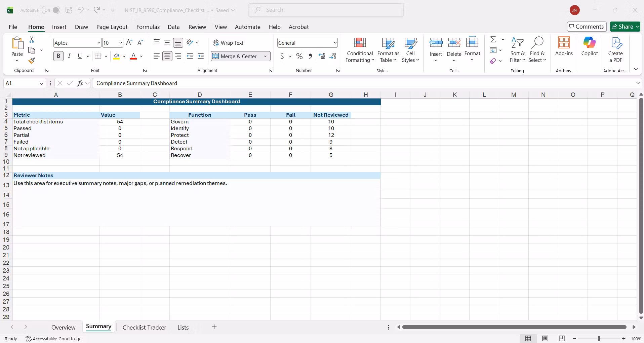Toggle Wrap Text option

(x=228, y=43)
